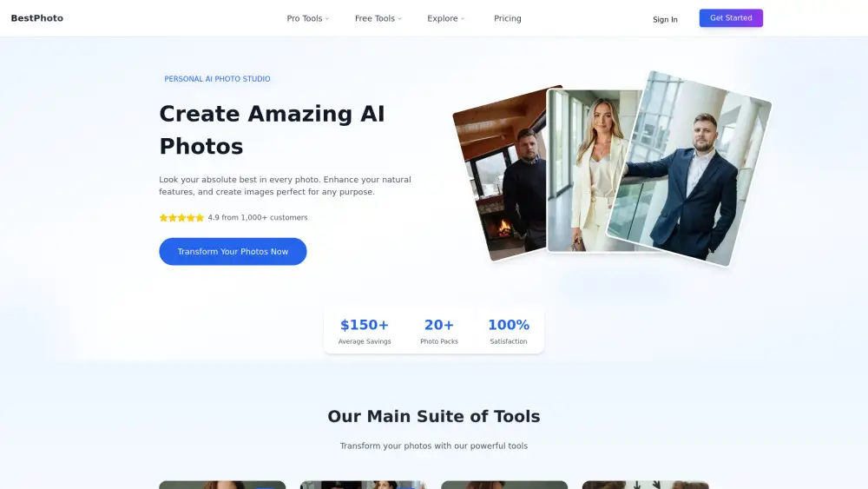Expand the Explore menu
Image resolution: width=868 pixels, height=489 pixels.
445,18
